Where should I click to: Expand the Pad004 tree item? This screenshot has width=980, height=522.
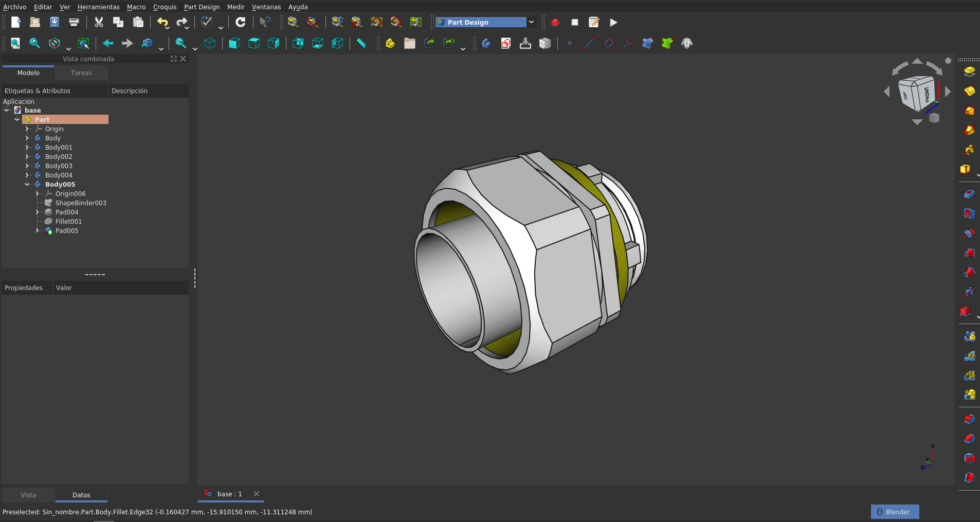point(38,212)
